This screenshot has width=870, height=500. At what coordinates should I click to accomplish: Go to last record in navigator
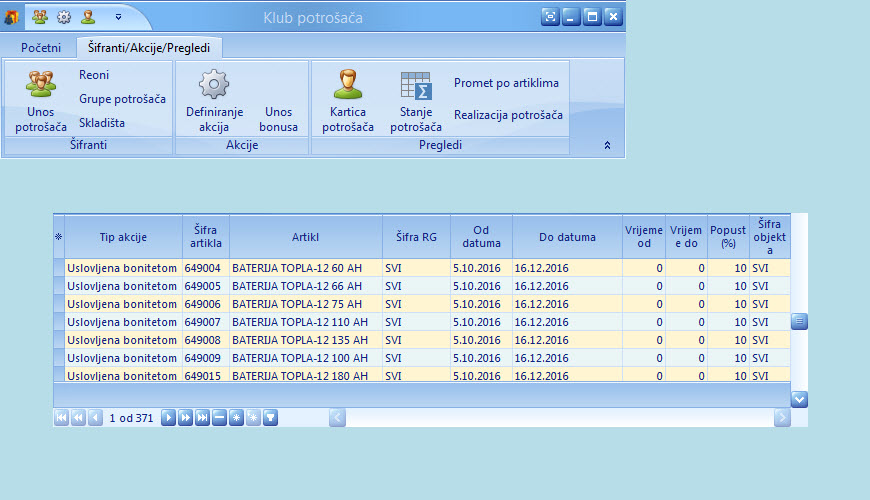click(203, 417)
